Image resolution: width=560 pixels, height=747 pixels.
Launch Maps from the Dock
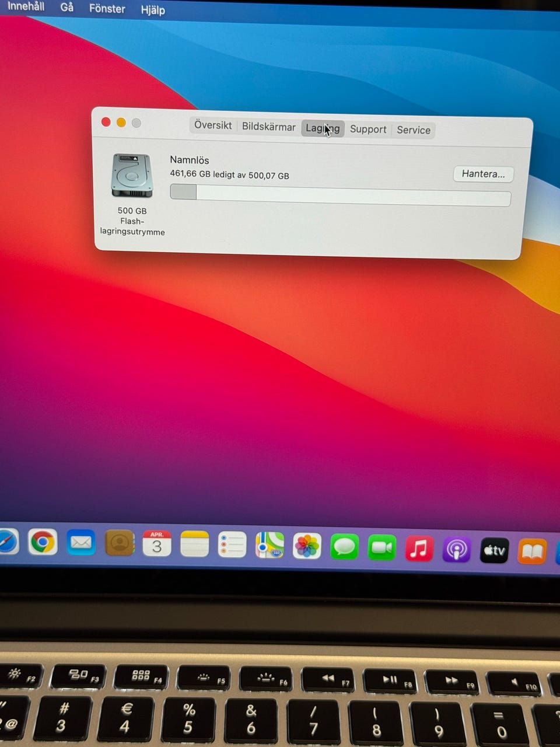(269, 546)
